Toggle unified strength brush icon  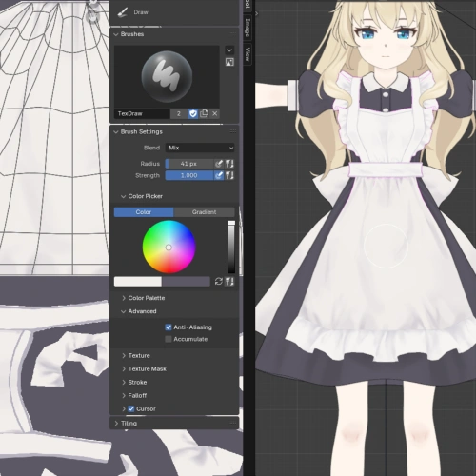[x=229, y=175]
